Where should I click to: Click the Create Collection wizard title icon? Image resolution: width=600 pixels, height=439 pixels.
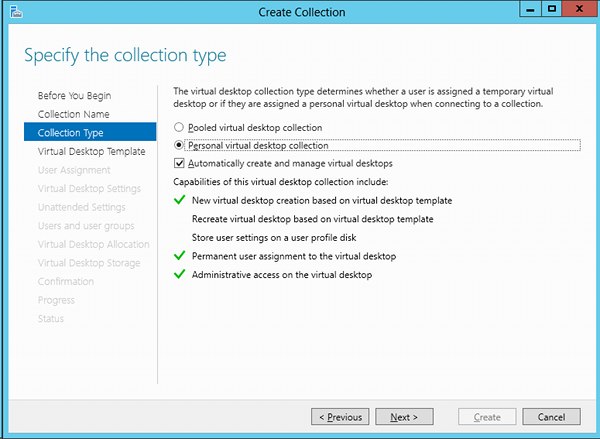point(16,12)
